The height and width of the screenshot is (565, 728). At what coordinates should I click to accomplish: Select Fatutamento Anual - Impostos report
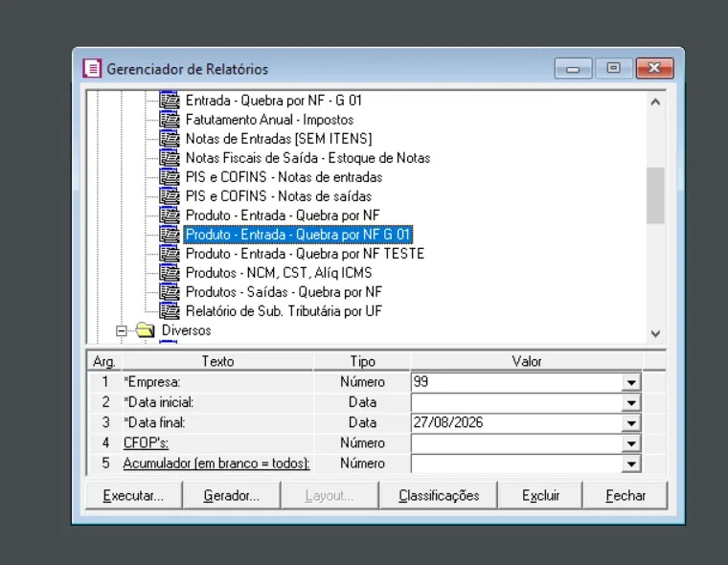click(269, 120)
